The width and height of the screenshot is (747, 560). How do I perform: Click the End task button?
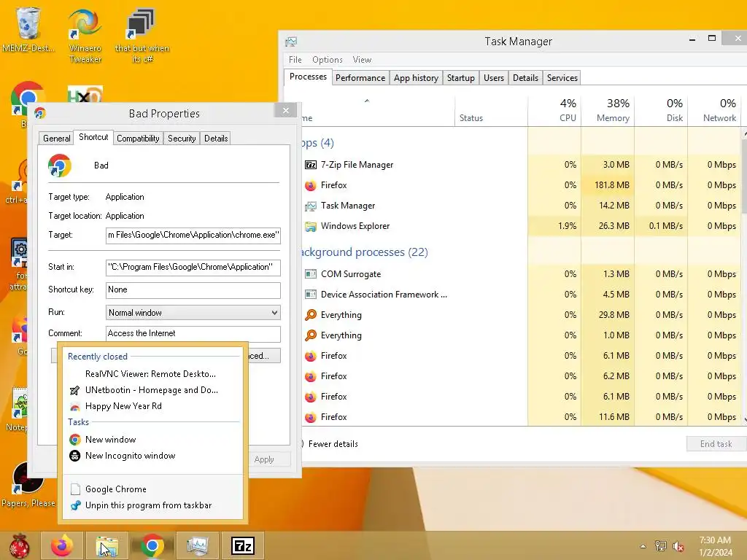pyautogui.click(x=716, y=444)
